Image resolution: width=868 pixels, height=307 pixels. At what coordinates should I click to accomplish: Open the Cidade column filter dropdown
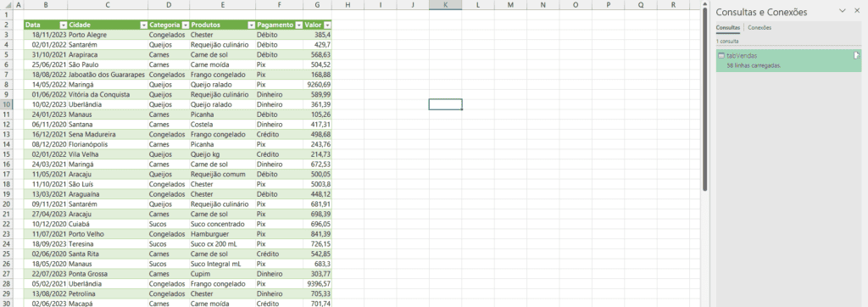click(144, 25)
